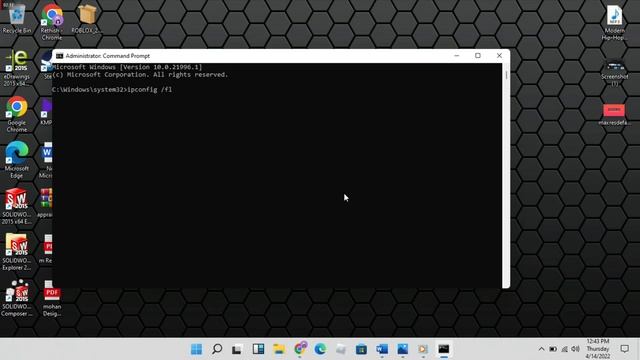Open the maxresdefault image file
640x360 pixels.
point(614,115)
